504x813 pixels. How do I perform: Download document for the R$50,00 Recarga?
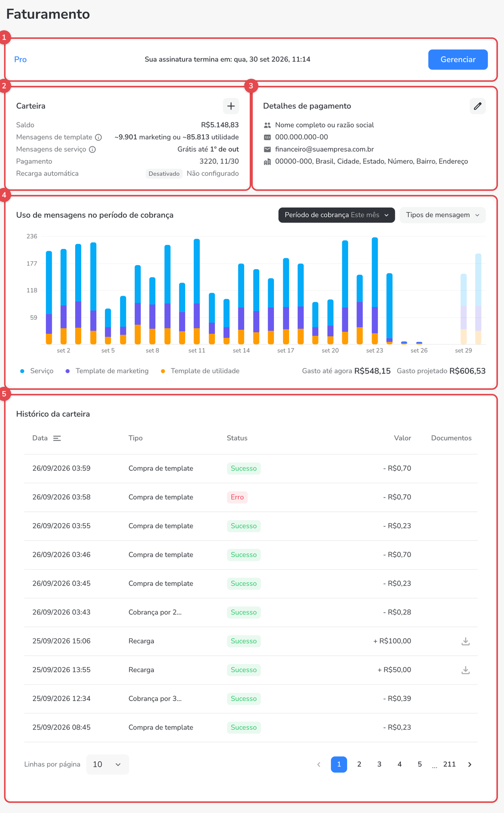pyautogui.click(x=466, y=670)
